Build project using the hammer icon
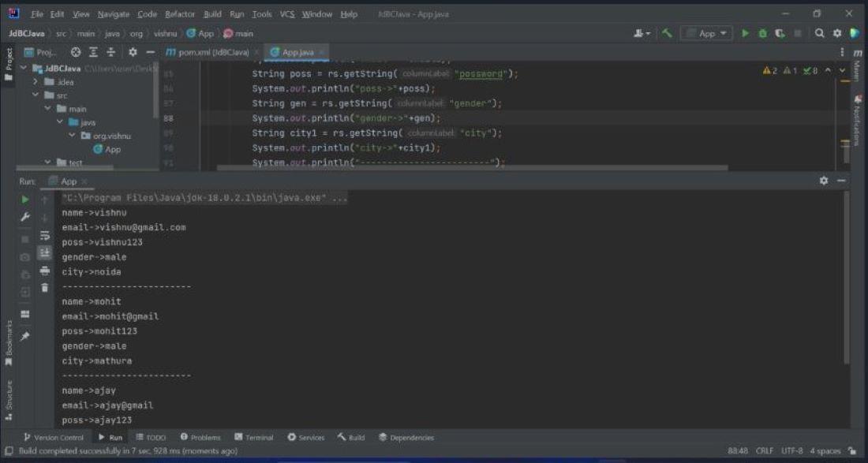This screenshot has width=868, height=463. (668, 34)
